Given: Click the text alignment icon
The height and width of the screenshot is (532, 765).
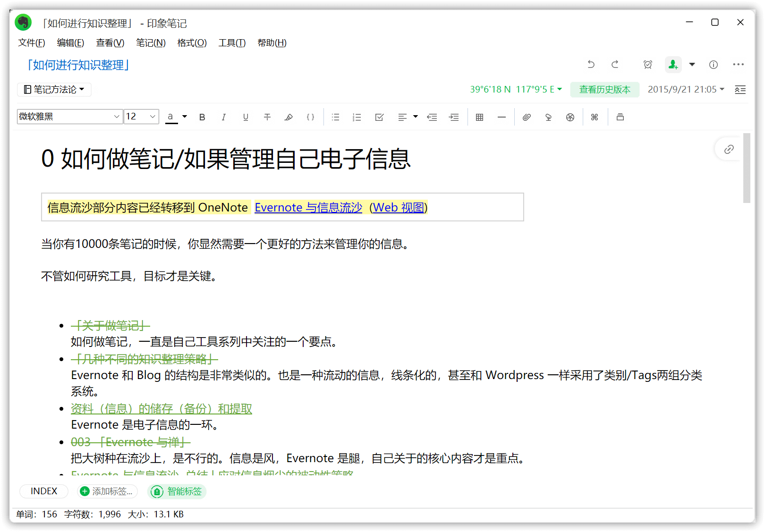Looking at the screenshot, I should pos(402,117).
